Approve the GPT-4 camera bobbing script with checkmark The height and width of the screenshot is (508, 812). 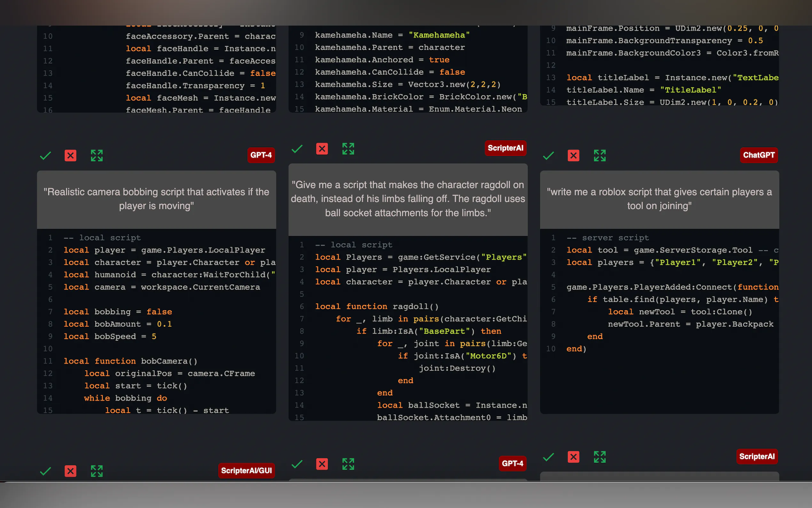coord(45,155)
